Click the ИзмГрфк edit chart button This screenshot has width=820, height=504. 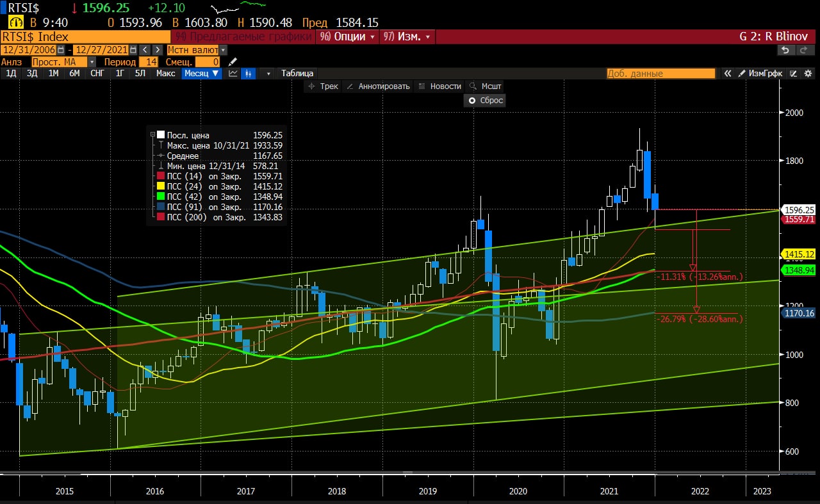click(761, 74)
